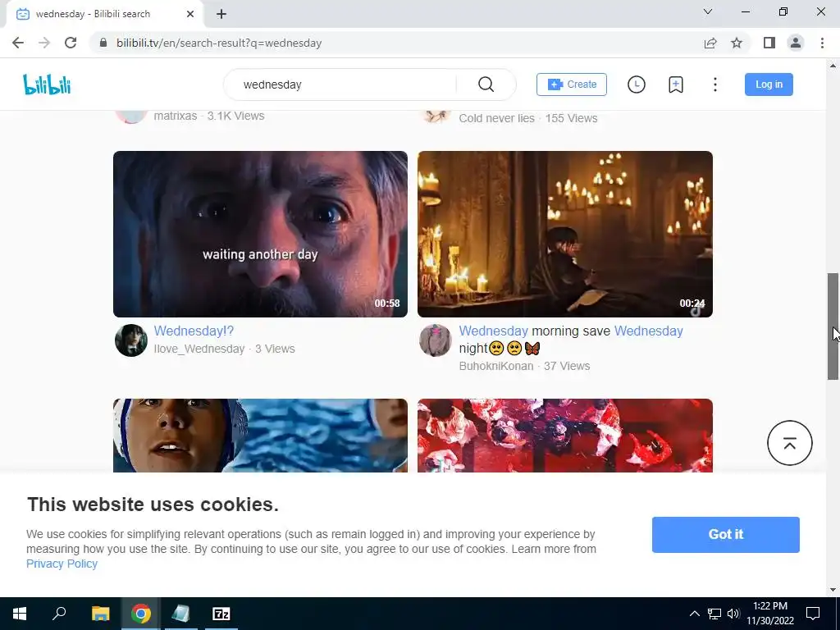
Task: Click Ilove_Wednesday uploader name
Action: tap(199, 349)
